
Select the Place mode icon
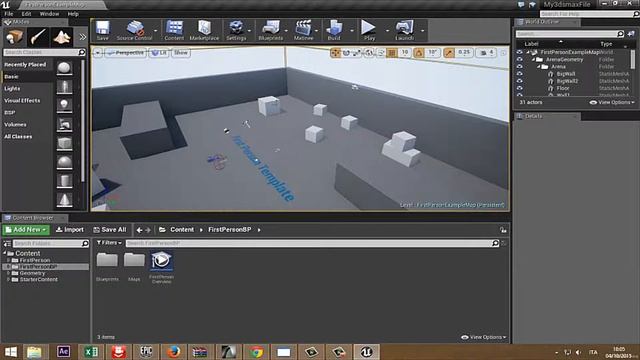[15, 37]
